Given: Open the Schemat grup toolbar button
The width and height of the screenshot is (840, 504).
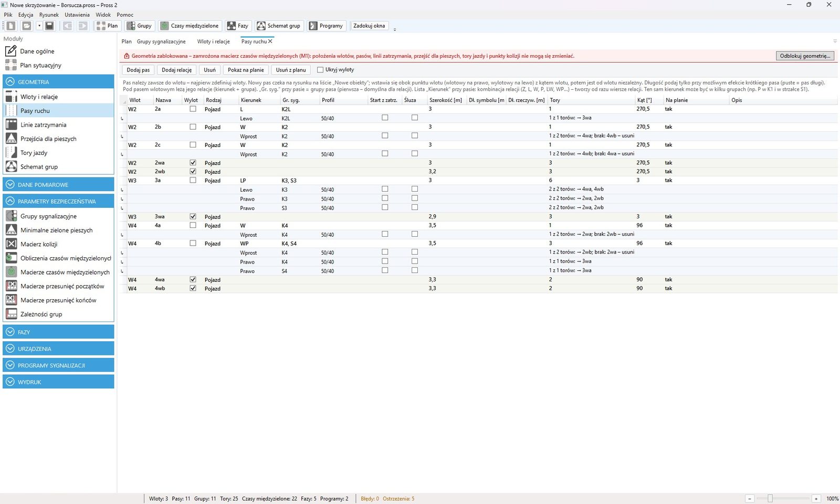Looking at the screenshot, I should pos(279,26).
